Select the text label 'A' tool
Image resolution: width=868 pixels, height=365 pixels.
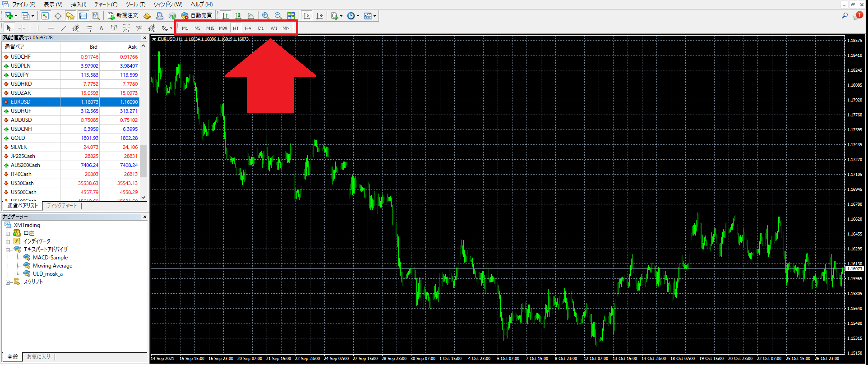coord(101,28)
